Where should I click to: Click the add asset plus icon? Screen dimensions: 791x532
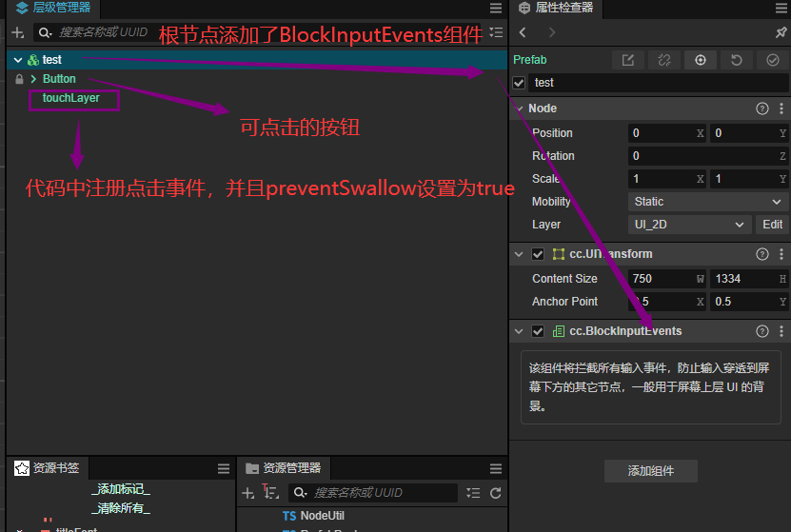click(247, 493)
